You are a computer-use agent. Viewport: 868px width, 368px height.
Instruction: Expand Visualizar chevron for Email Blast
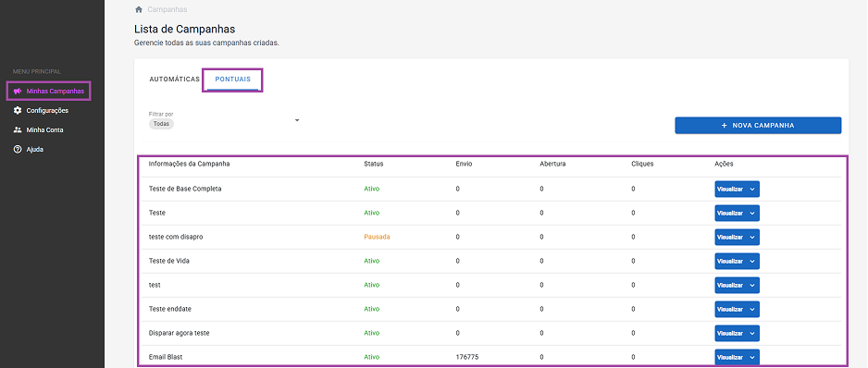click(x=752, y=358)
